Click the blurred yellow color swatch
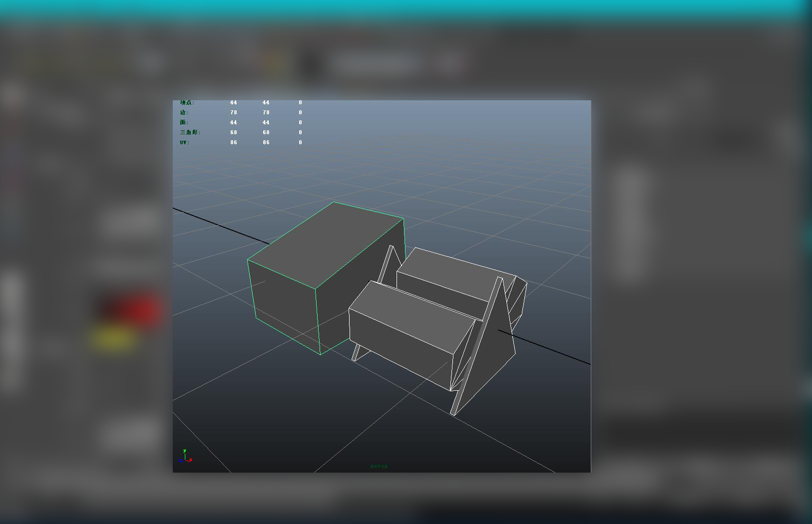812x524 pixels. pyautogui.click(x=115, y=339)
